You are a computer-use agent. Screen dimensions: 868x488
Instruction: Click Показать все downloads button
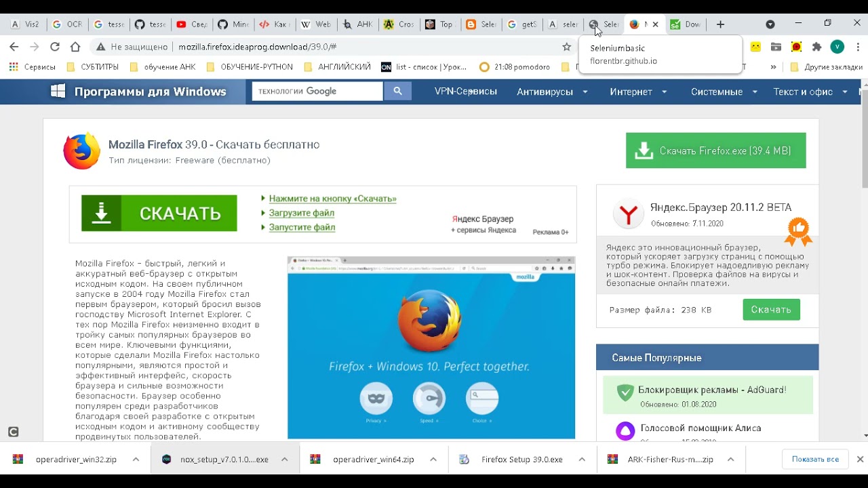815,460
